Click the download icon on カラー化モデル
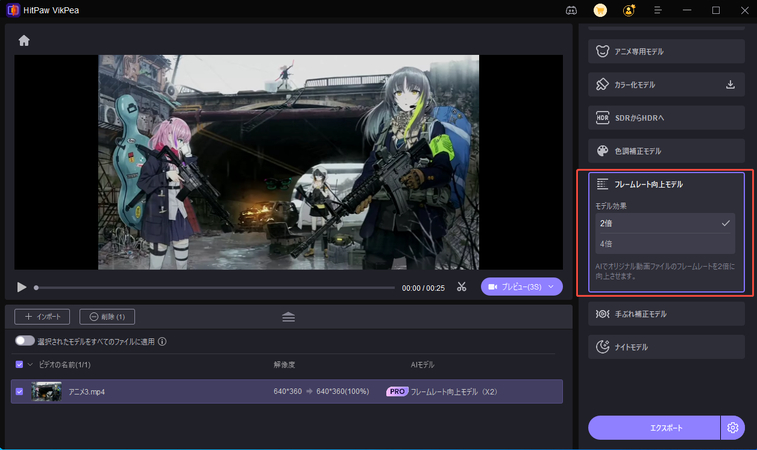This screenshot has height=450, width=757. 730,85
